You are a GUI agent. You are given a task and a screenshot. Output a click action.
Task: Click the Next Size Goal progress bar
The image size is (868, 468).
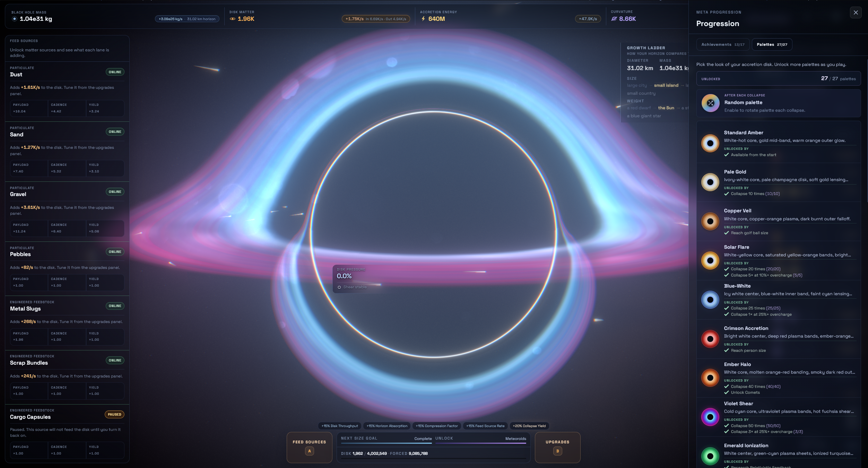pyautogui.click(x=387, y=443)
